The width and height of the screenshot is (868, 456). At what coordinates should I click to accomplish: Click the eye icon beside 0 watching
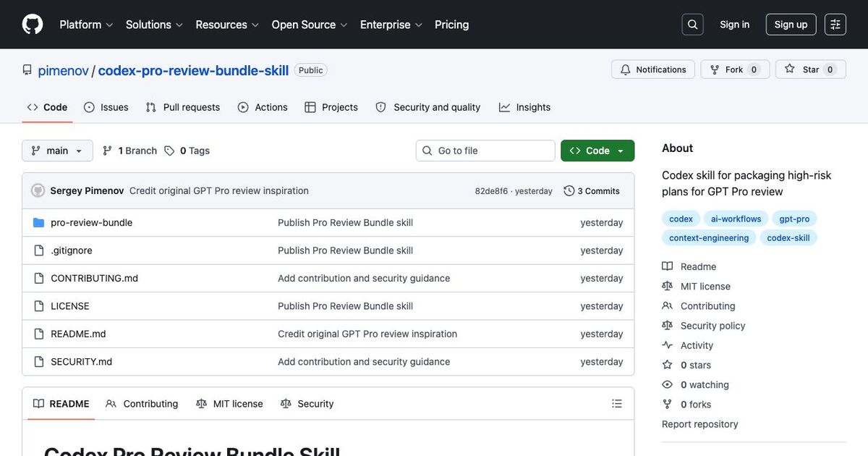tap(667, 384)
